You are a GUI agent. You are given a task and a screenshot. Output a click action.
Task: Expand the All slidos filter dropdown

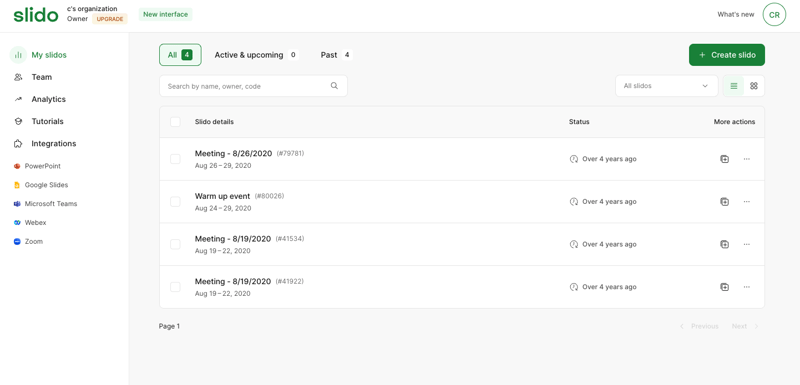point(666,86)
